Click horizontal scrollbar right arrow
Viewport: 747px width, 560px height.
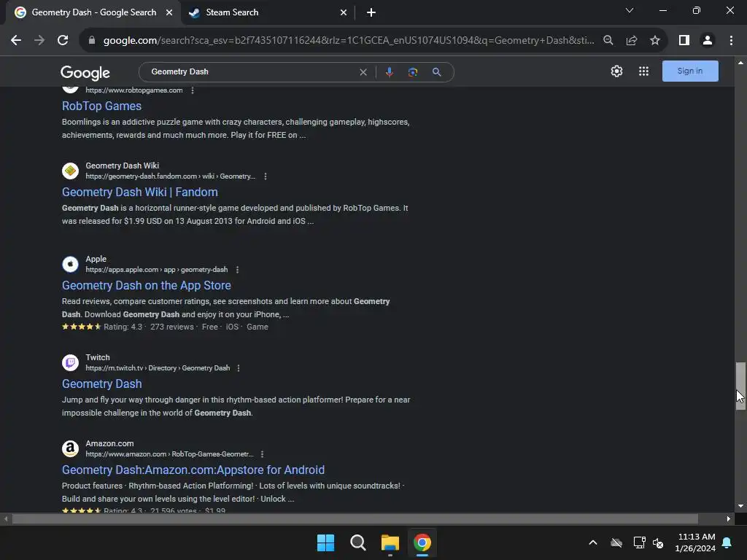pos(728,519)
